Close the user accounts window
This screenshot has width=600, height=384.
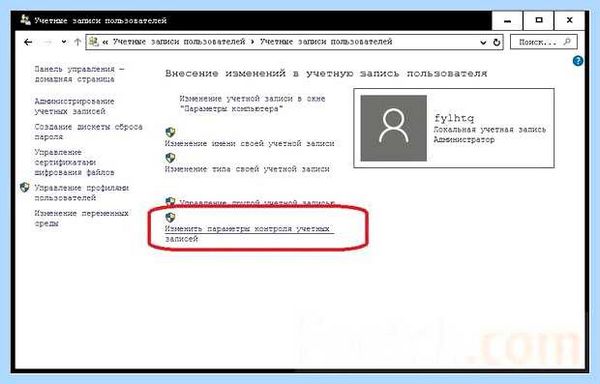(569, 20)
